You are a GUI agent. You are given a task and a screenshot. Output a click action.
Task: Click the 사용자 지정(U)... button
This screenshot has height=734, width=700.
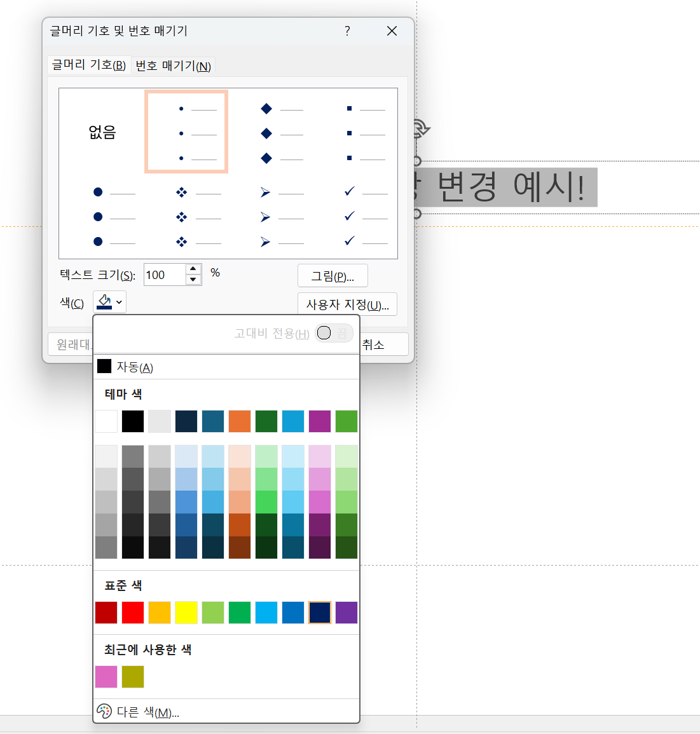(347, 305)
